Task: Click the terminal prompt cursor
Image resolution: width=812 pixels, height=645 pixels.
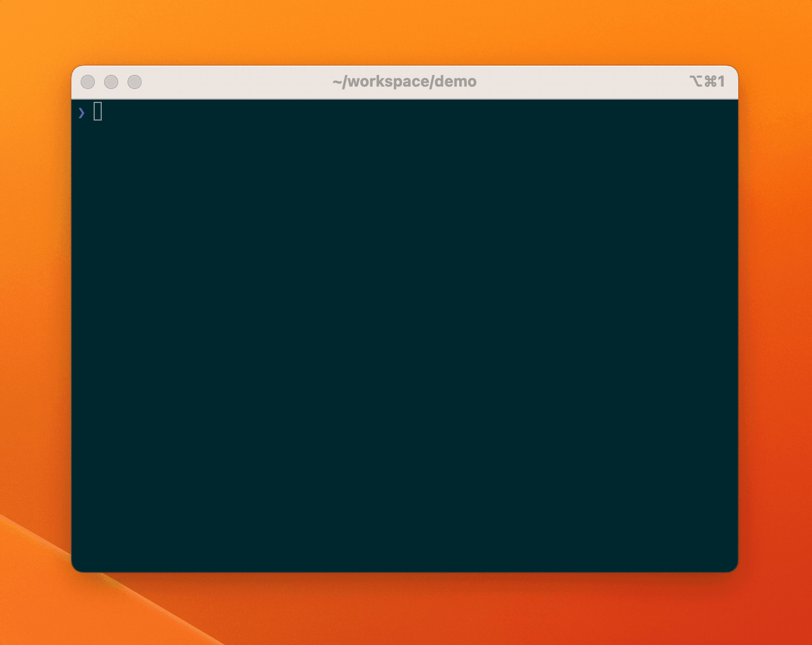Action: coord(98,111)
